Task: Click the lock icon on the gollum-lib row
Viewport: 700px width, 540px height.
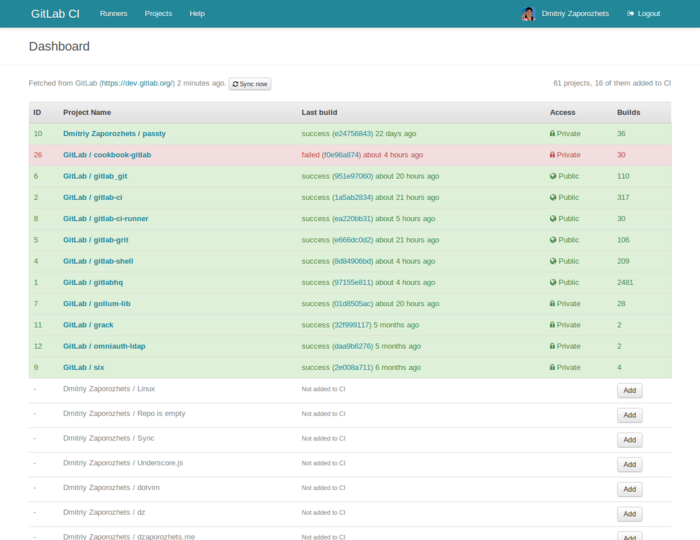Action: 552,303
